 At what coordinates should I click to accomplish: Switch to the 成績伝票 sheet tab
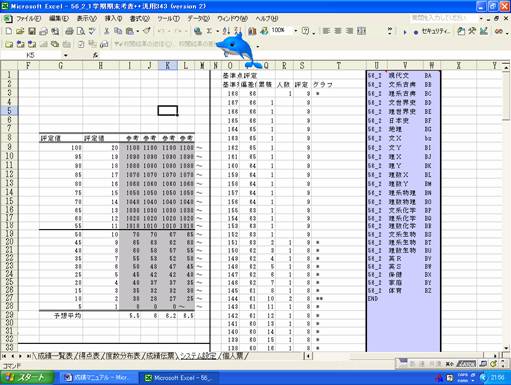click(160, 356)
